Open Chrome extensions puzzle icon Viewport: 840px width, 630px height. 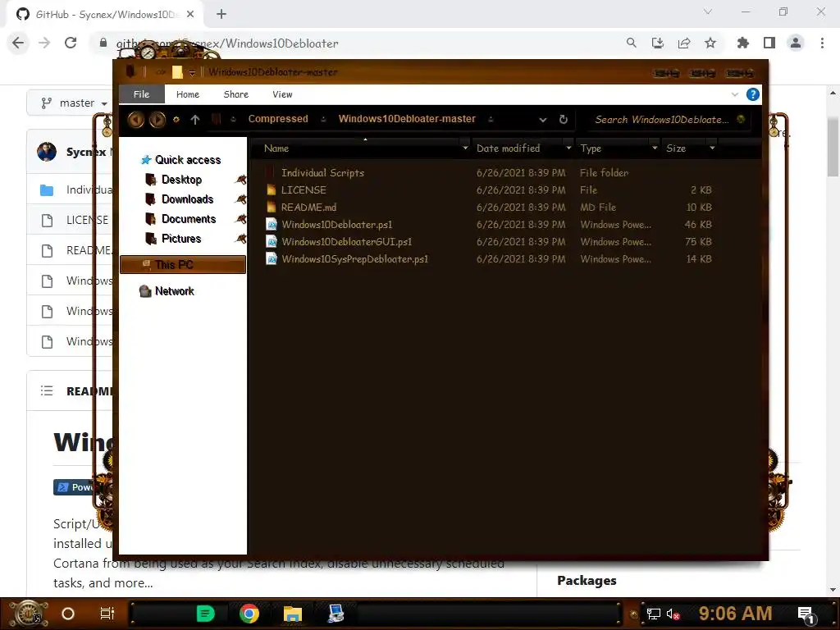[x=742, y=43]
